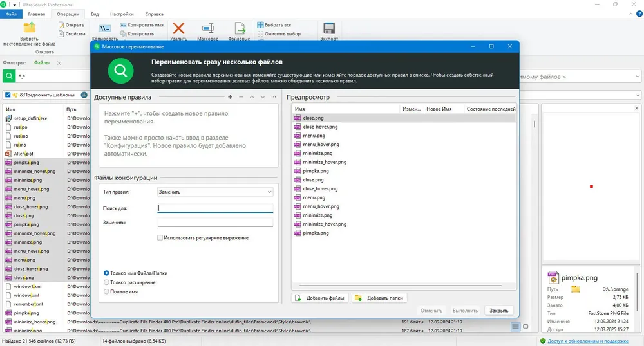Enable Использовать регулярное выражение checkbox
The image size is (644, 346).
point(160,238)
